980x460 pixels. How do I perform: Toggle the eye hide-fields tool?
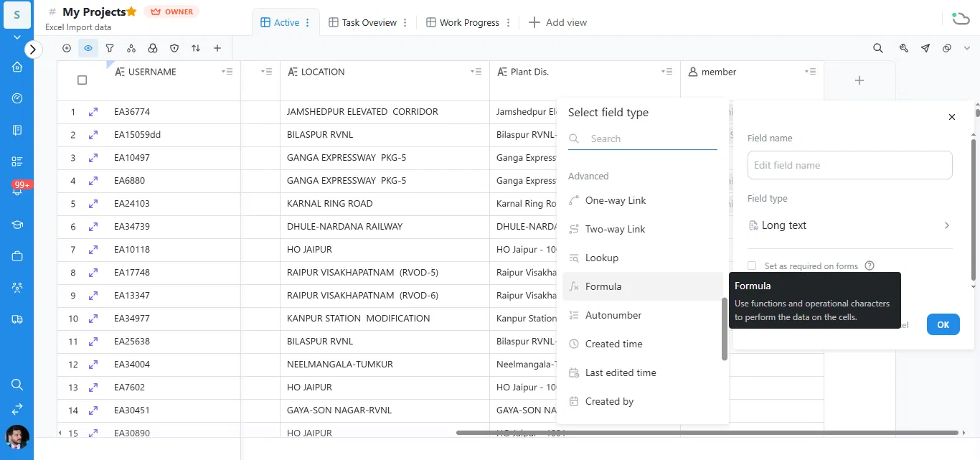88,48
